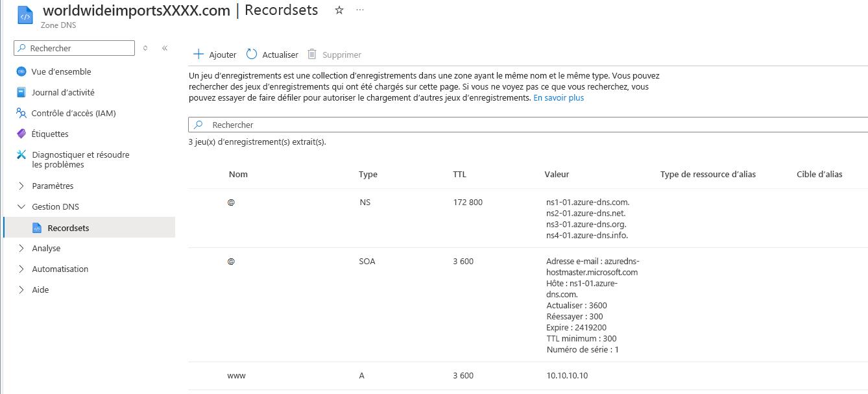Screen dimensions: 868x394
Task: Sort by the Nom column header
Action: pyautogui.click(x=238, y=174)
